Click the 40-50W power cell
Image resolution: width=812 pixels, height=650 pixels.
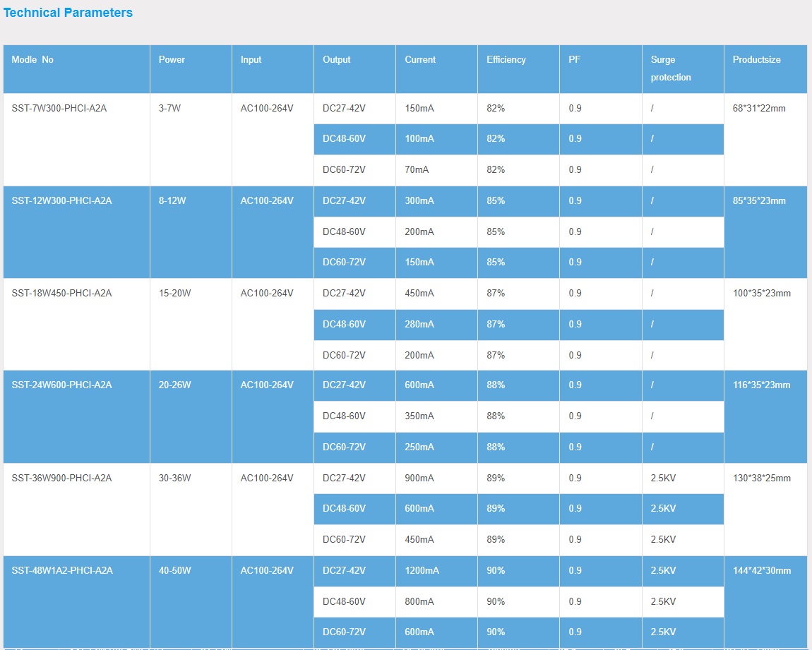pyautogui.click(x=174, y=571)
